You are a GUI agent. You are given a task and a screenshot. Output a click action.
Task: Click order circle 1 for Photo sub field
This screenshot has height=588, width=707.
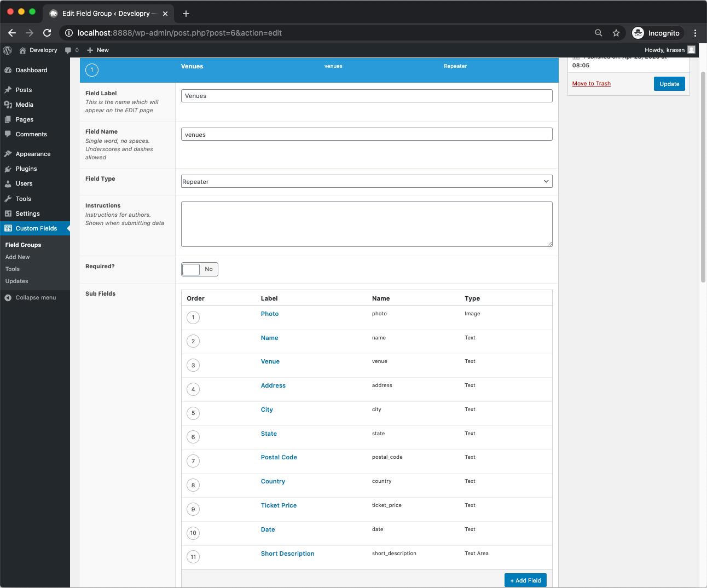(193, 318)
